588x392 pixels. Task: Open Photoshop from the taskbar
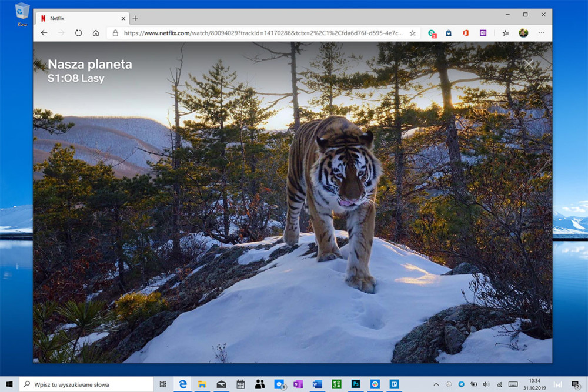[x=356, y=384]
